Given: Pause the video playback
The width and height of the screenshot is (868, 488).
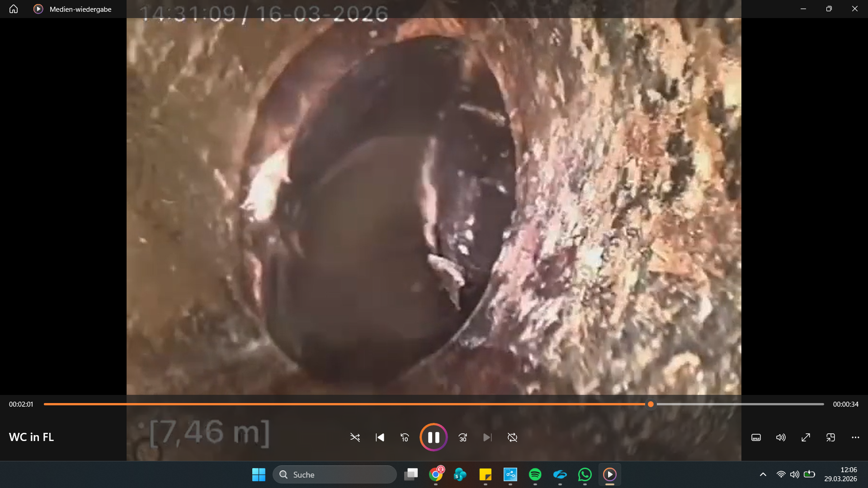Looking at the screenshot, I should [434, 437].
